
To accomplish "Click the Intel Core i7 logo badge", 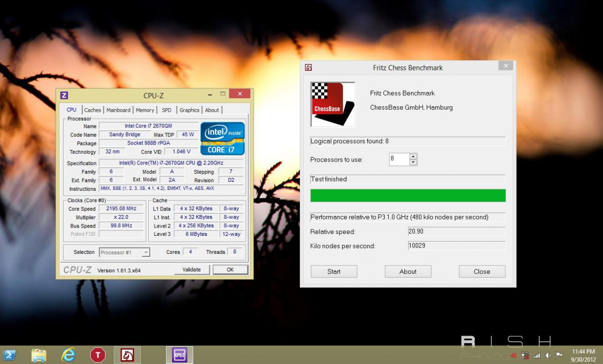I will point(223,138).
